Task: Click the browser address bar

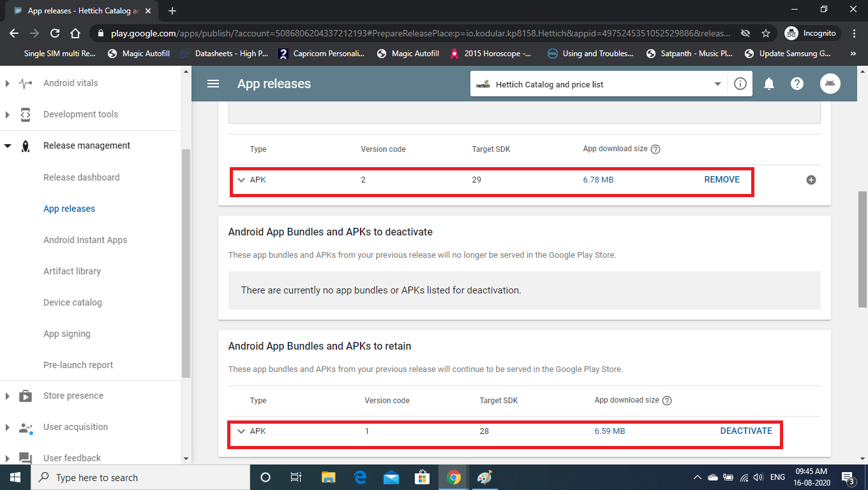Action: tap(421, 33)
